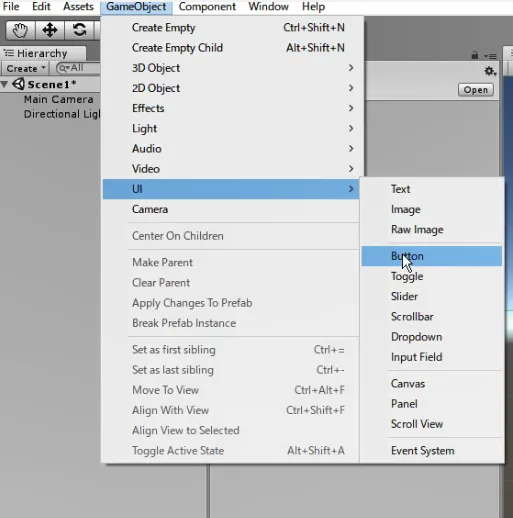Create a UI Scroll View object
Screen dimensions: 513x518
(x=432, y=424)
